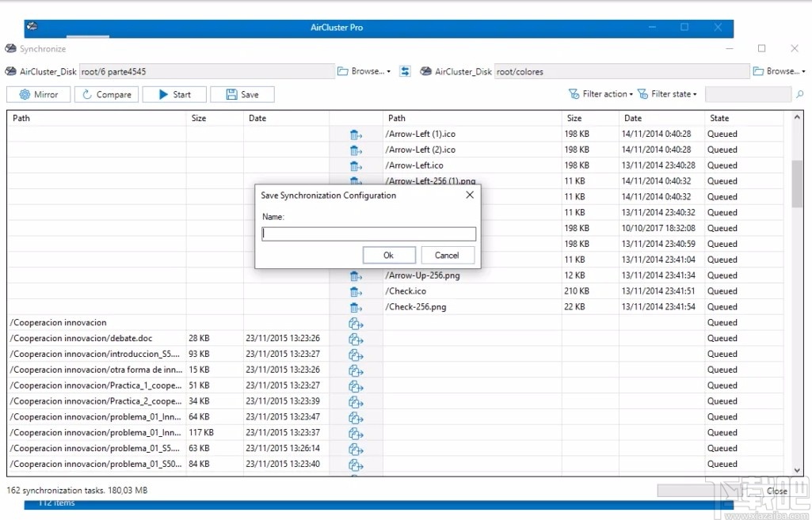Click the copy action icon for Cooperacion innovacion folder
812x520 pixels.
point(356,324)
